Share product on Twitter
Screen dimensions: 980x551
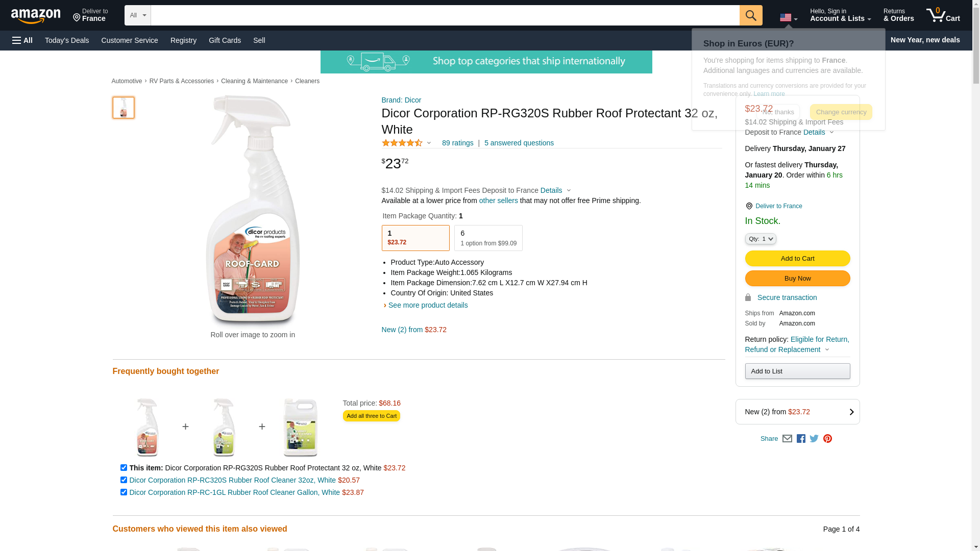pos(814,439)
